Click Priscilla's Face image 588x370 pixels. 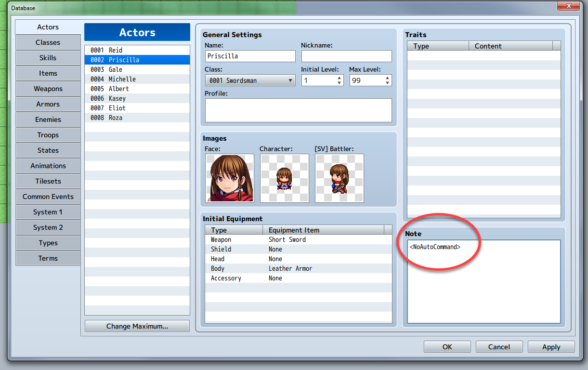(x=230, y=178)
